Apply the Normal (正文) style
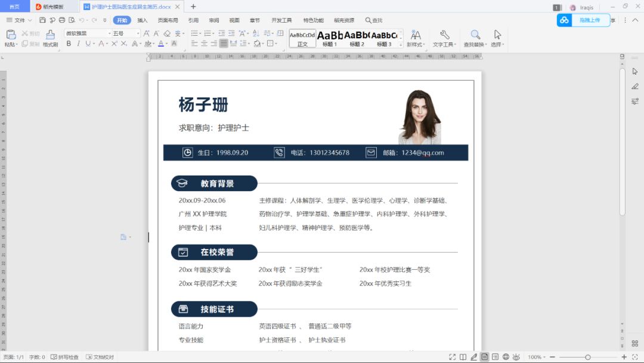 (302, 38)
